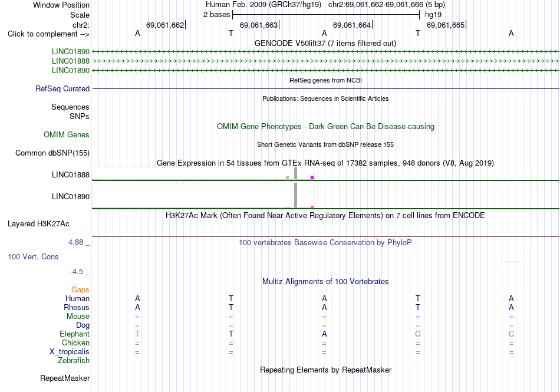Screen dimensions: 560x392
Task: Open the 'H3K27Ac Mark' ENCODE track title
Action: (325, 216)
